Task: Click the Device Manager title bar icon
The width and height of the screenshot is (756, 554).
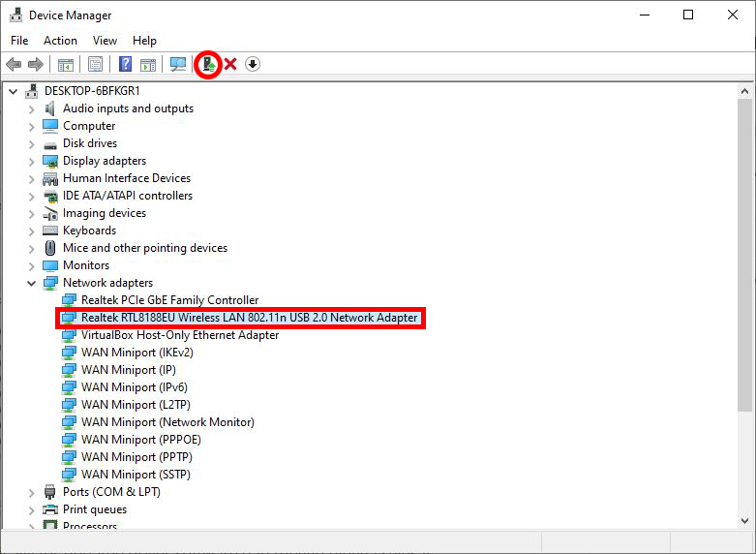Action: (15, 15)
